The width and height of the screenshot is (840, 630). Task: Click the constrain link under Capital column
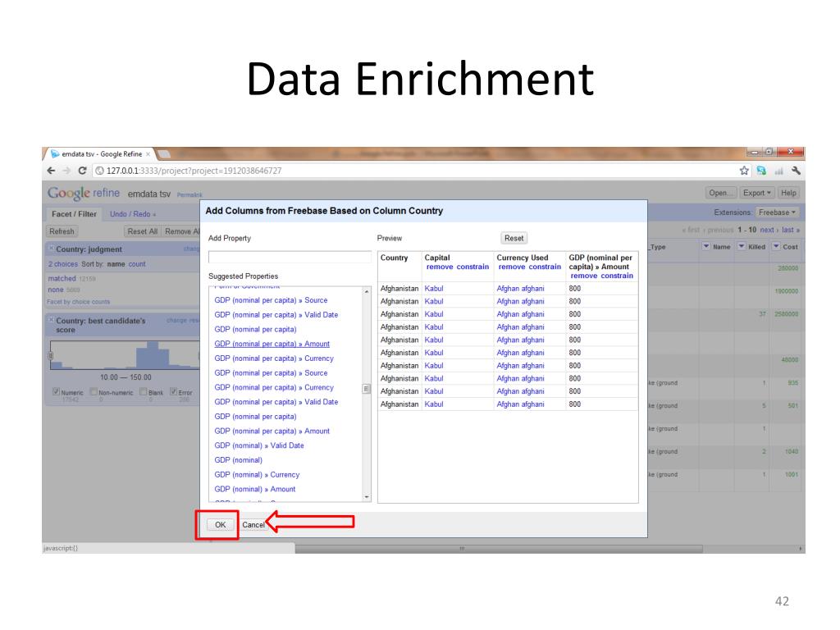pyautogui.click(x=473, y=267)
